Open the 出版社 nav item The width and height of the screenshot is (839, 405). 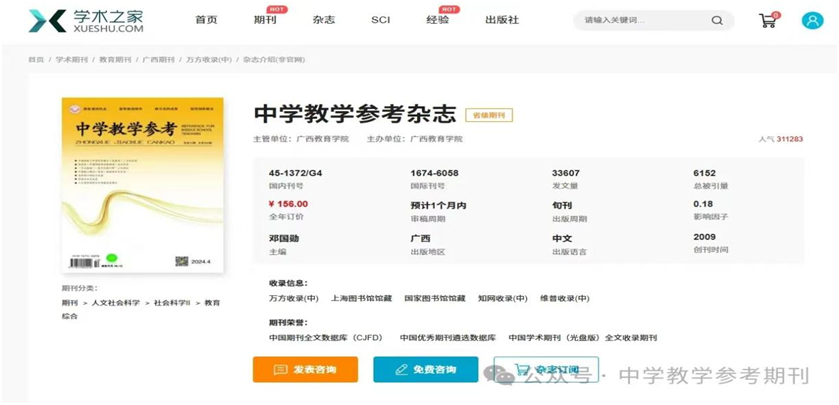(502, 20)
